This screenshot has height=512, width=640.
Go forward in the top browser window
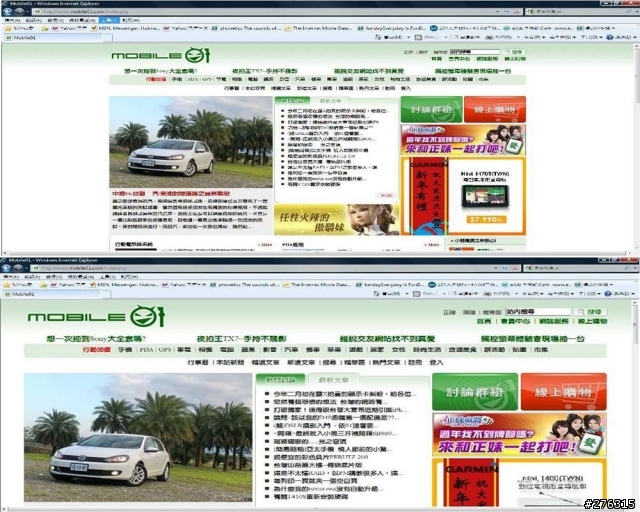click(x=19, y=11)
